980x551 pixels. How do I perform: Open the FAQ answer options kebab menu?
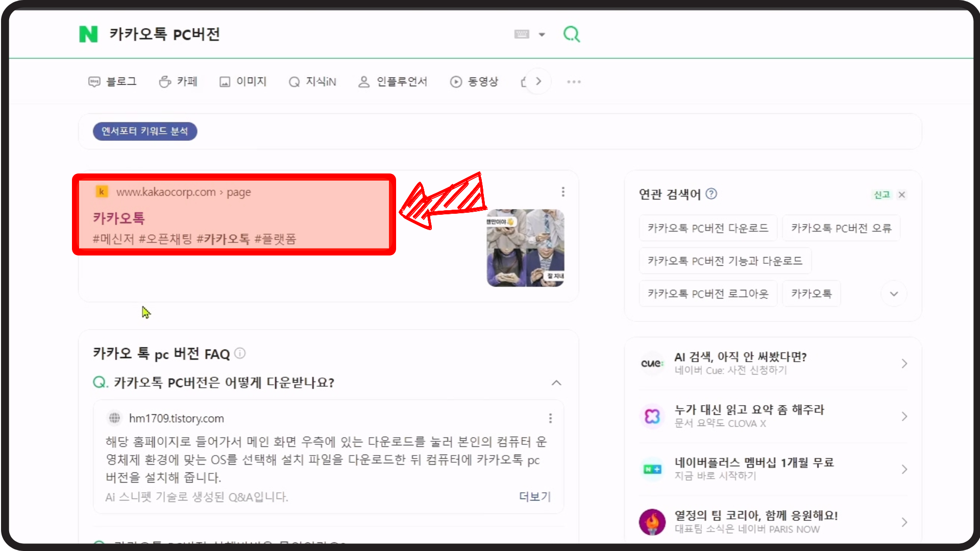click(550, 418)
